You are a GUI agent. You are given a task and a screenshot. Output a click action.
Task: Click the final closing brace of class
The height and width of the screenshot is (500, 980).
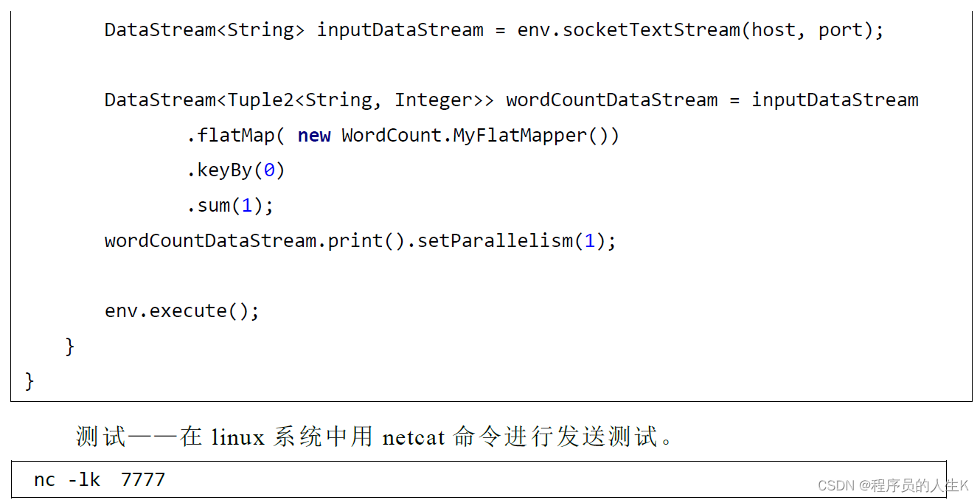point(29,381)
